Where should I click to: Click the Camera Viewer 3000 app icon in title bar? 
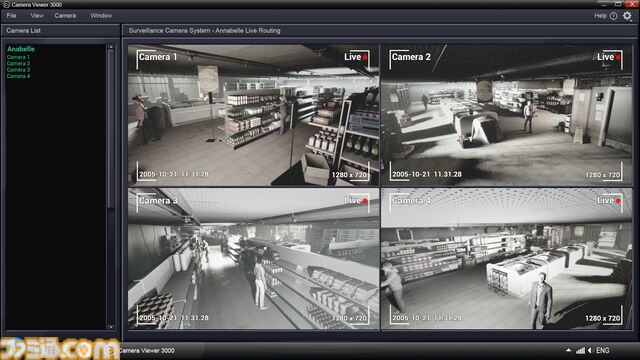[x=6, y=4]
